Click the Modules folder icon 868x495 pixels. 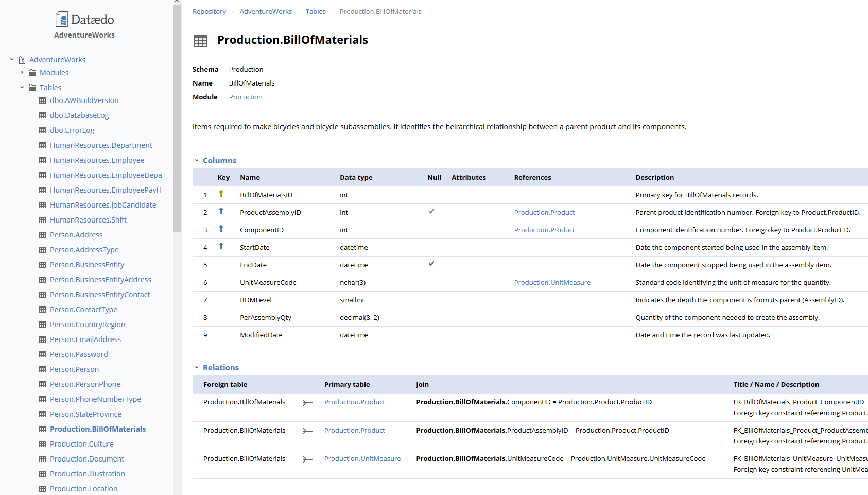point(32,73)
